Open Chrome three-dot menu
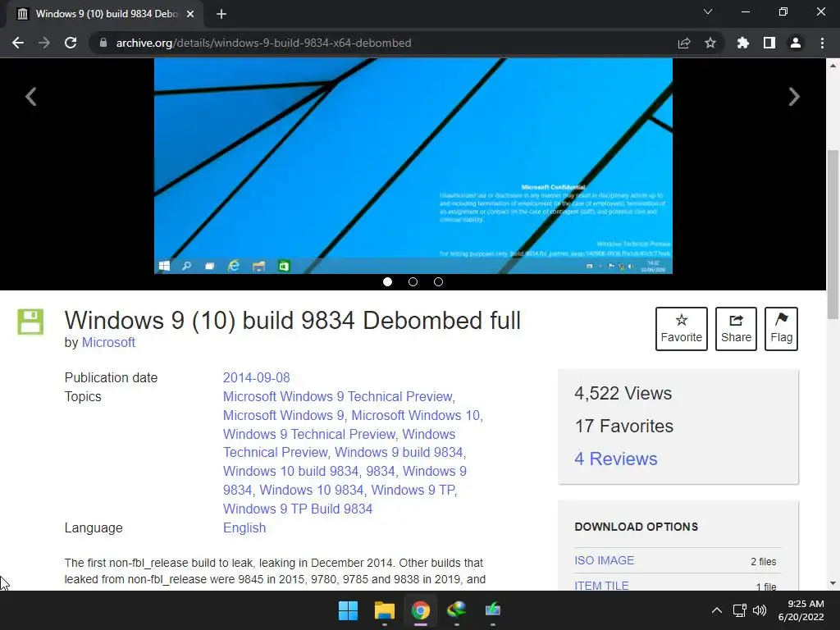This screenshot has width=840, height=630. point(822,43)
